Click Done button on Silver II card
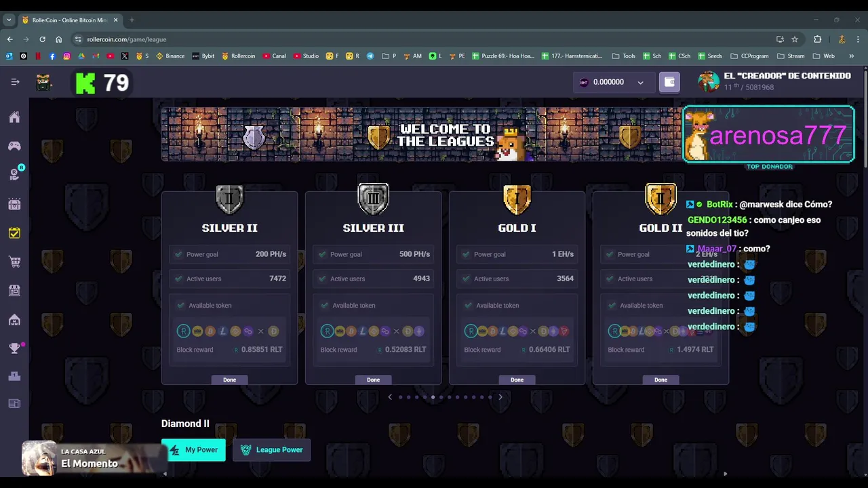The height and width of the screenshot is (488, 868). pos(229,380)
